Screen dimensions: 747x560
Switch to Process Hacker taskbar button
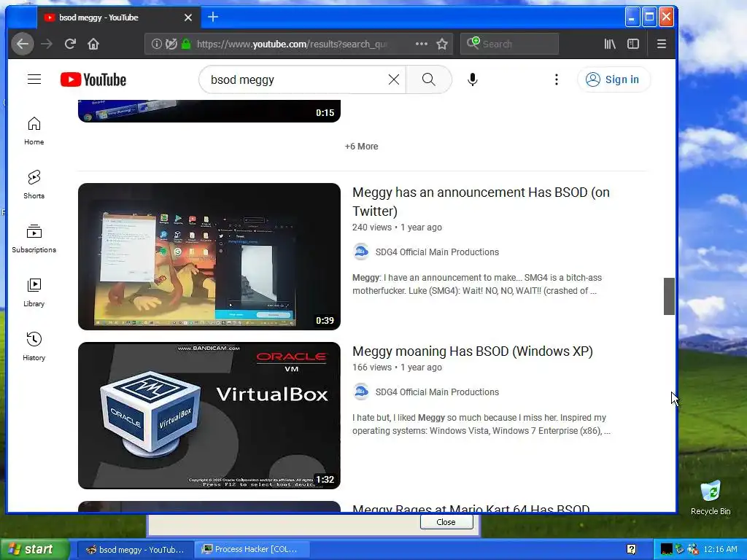click(252, 550)
